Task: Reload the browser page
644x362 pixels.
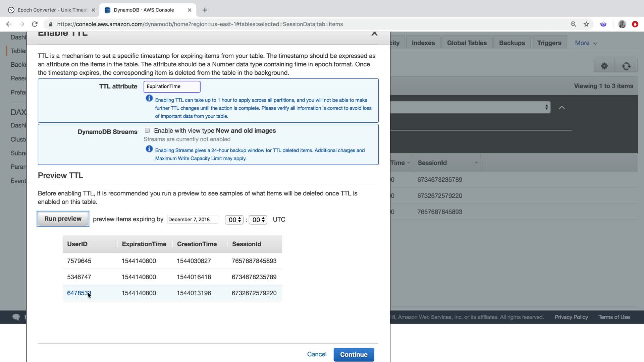Action: tap(35, 24)
